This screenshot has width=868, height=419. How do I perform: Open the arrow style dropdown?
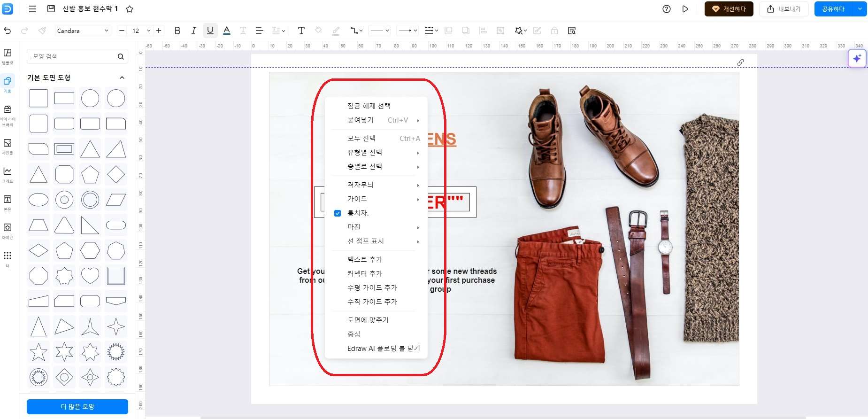[407, 31]
